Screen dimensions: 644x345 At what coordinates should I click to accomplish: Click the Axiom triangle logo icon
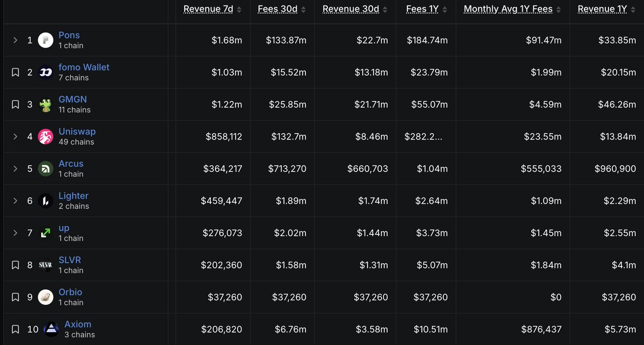[x=52, y=329]
